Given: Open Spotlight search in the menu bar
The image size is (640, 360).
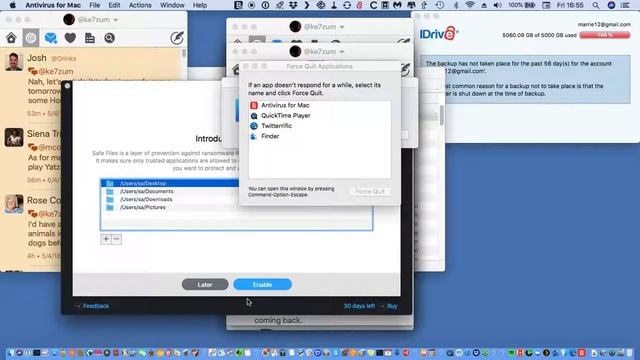Looking at the screenshot, I should [596, 5].
